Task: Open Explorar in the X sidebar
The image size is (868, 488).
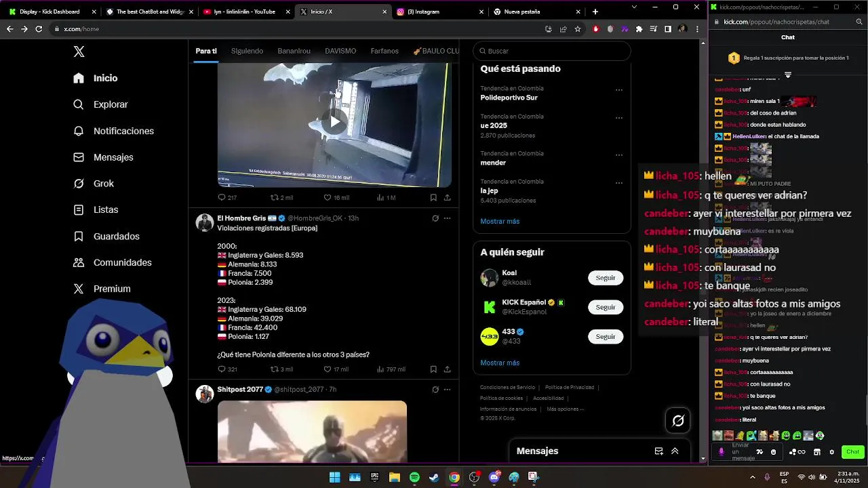Action: [x=100, y=104]
